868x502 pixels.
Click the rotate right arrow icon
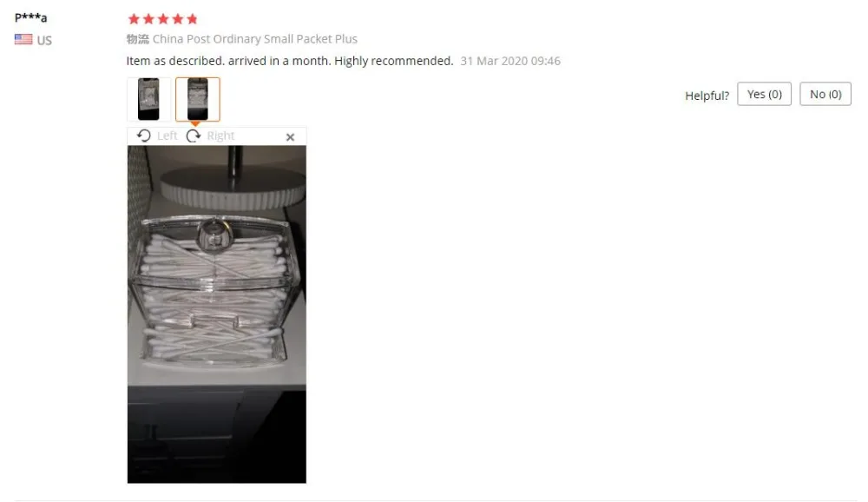(x=194, y=135)
